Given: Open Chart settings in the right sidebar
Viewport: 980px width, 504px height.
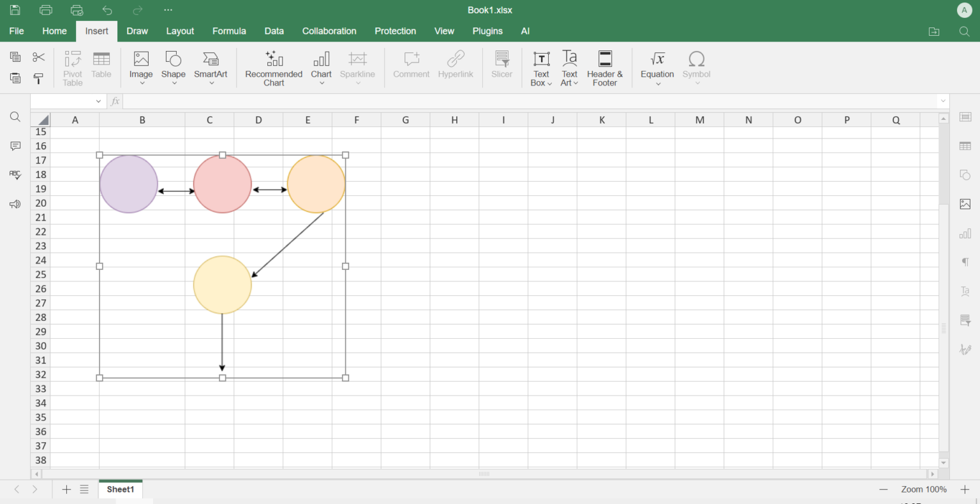Looking at the screenshot, I should pyautogui.click(x=965, y=233).
